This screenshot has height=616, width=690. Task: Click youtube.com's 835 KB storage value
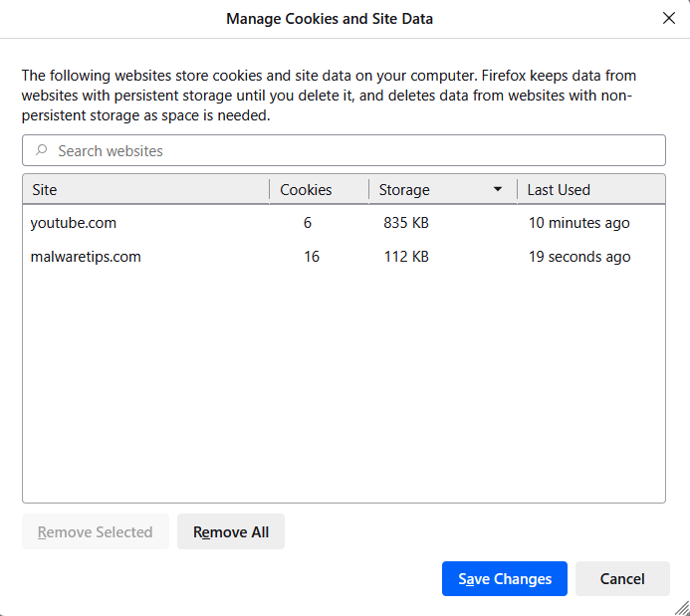pyautogui.click(x=406, y=223)
